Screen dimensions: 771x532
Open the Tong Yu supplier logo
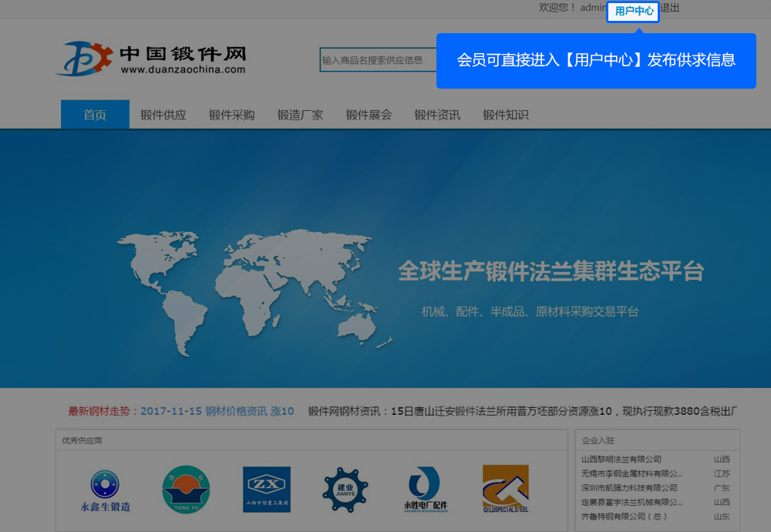186,489
